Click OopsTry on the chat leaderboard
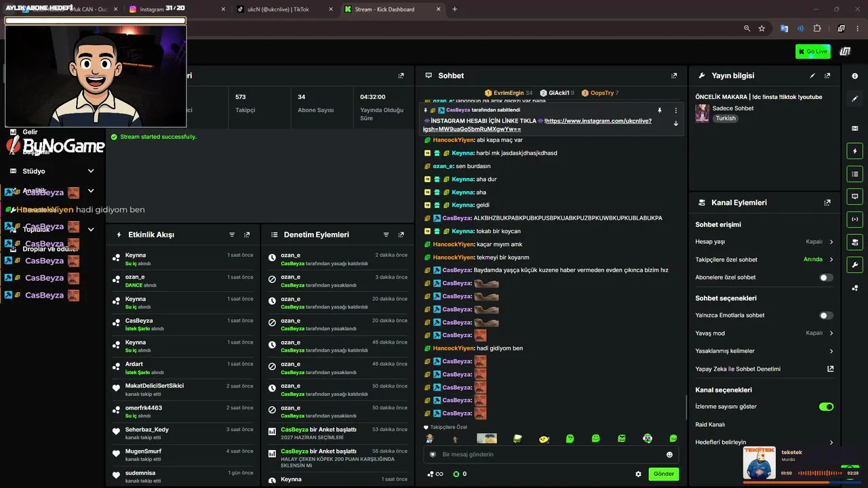 click(599, 93)
